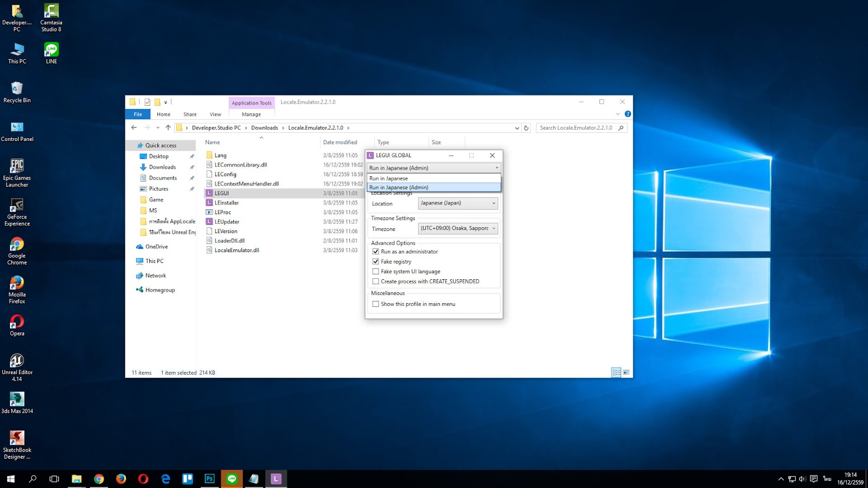Enable Fake system UI language
868x488 pixels.
click(375, 271)
